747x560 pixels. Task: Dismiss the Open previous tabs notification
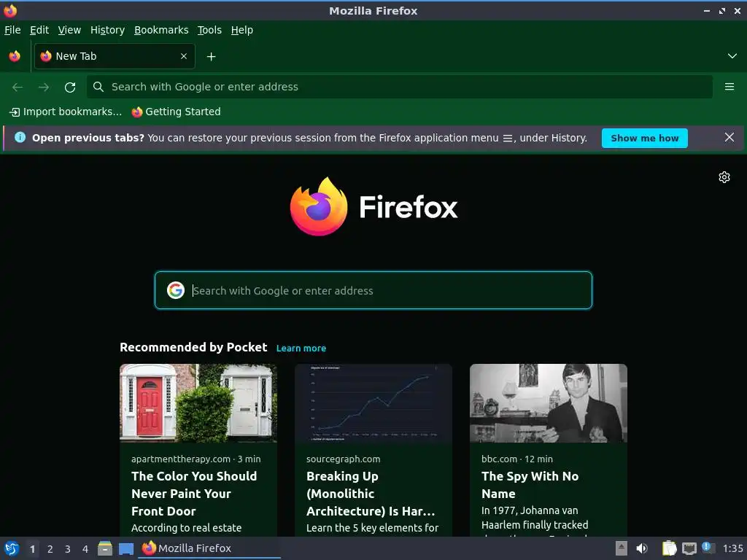point(729,138)
